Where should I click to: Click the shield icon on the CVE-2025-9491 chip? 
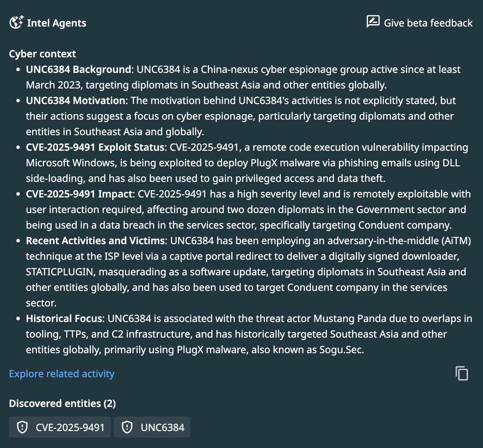[x=22, y=427]
